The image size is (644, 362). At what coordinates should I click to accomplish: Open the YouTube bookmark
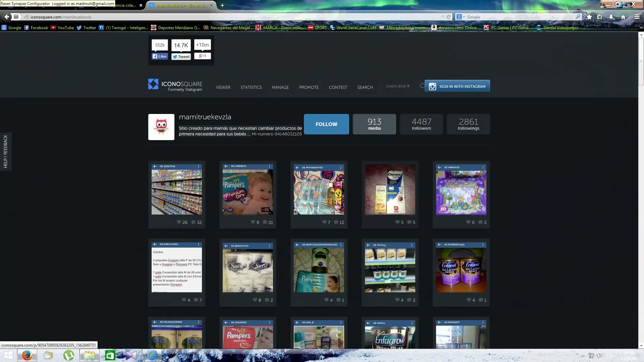point(62,28)
